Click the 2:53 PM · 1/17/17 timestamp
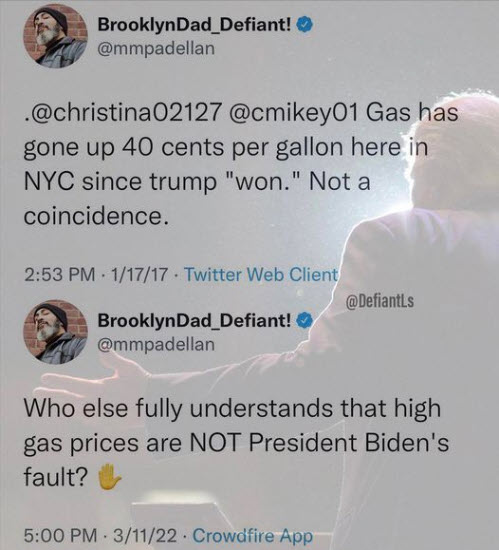The image size is (499, 550). [x=96, y=274]
